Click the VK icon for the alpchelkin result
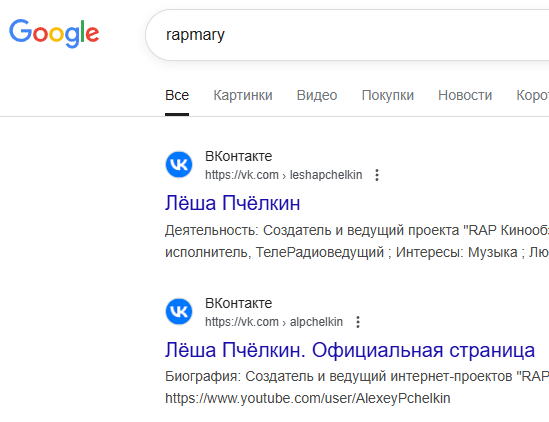This screenshot has height=422, width=549. pyautogui.click(x=179, y=312)
